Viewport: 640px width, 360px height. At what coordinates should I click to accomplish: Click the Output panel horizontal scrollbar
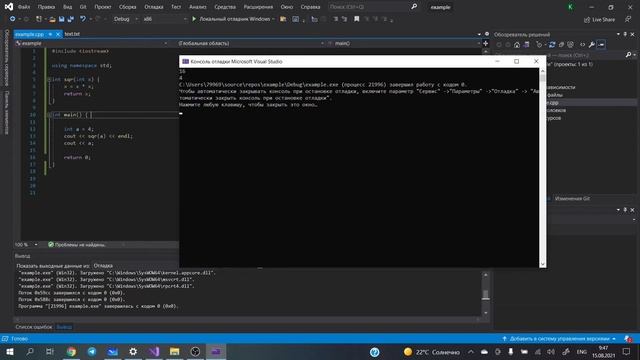coord(248,320)
